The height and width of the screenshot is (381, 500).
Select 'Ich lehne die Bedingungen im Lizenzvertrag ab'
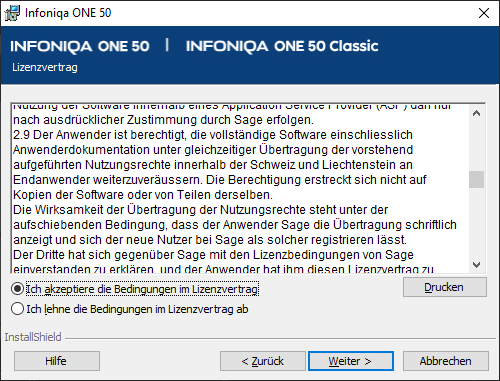(x=17, y=309)
